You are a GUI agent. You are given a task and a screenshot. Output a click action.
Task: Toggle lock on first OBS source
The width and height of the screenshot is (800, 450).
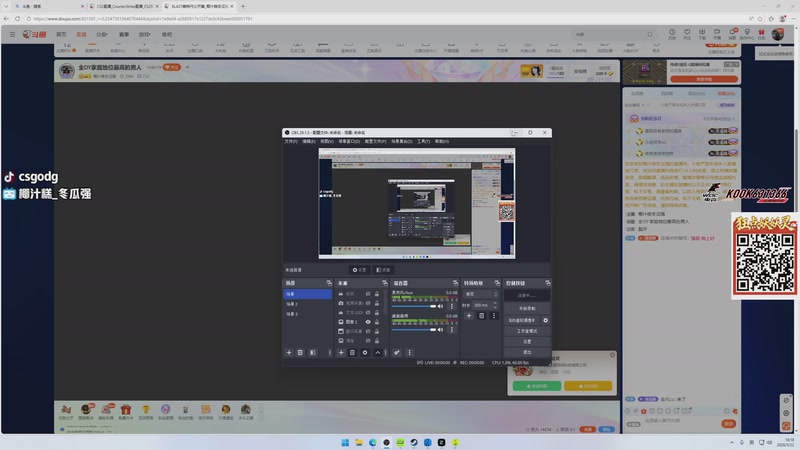377,294
